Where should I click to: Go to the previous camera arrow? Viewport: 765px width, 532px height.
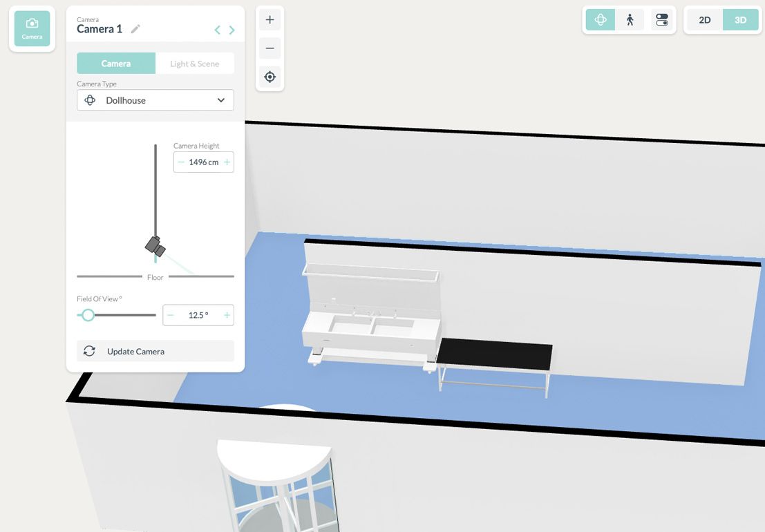[217, 30]
